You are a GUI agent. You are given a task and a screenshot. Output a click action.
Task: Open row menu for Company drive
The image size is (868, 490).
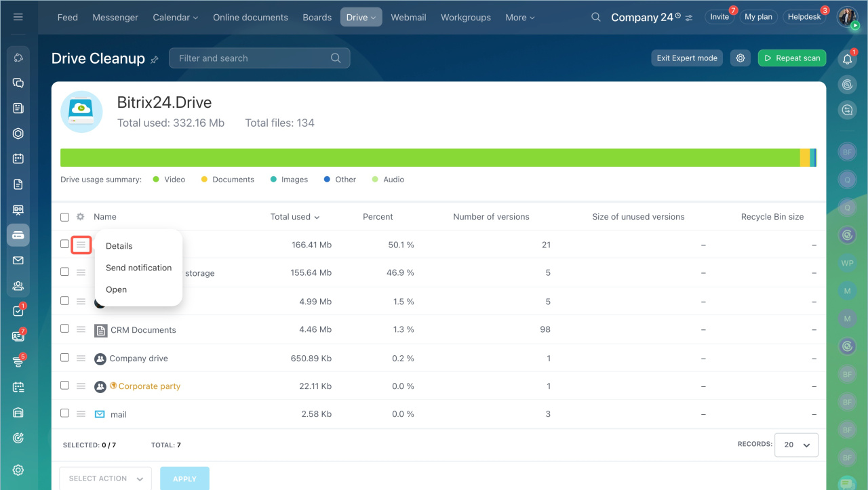coord(81,359)
